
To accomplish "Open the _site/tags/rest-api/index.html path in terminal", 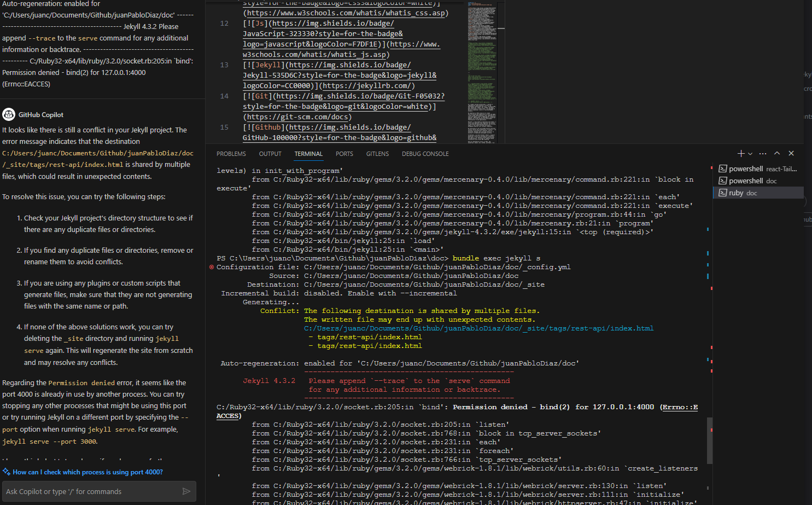I will tap(478, 328).
